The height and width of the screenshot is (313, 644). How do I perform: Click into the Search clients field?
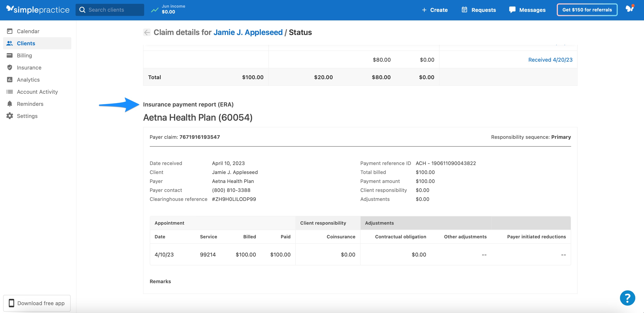coord(110,10)
